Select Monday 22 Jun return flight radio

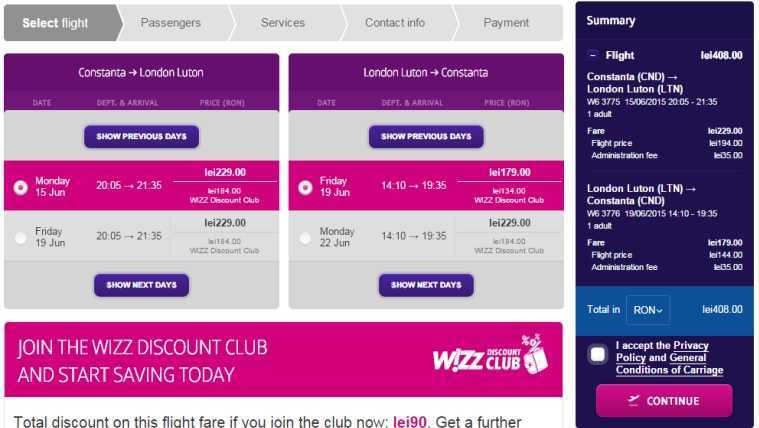coord(305,237)
